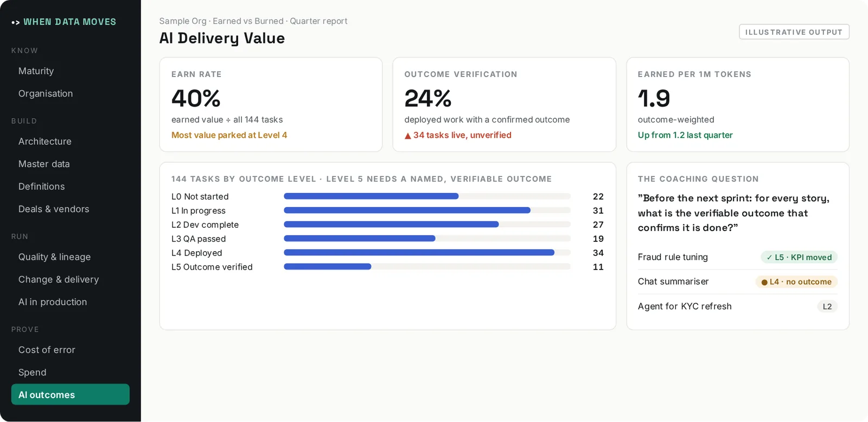The height and width of the screenshot is (422, 868).
Task: Click the 40% earn rate value
Action: click(196, 99)
